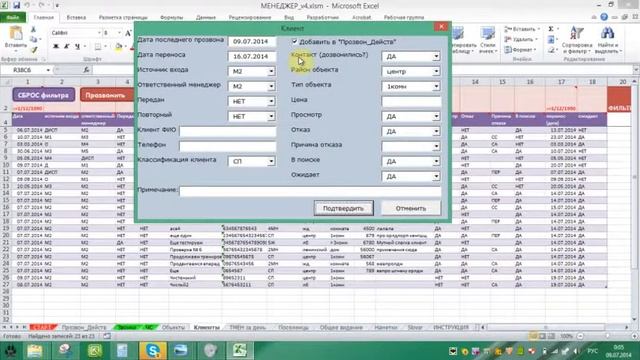
Task: Click the Удалить button in Cells group
Action: click(520, 40)
